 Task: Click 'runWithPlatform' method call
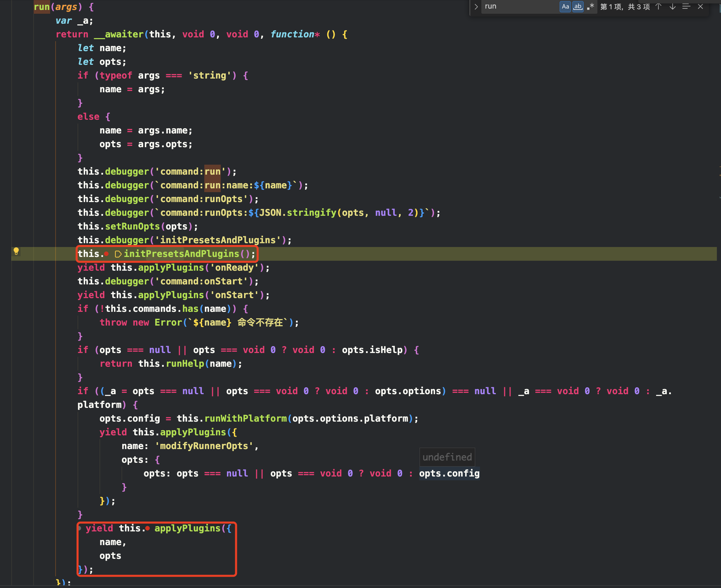tap(245, 419)
